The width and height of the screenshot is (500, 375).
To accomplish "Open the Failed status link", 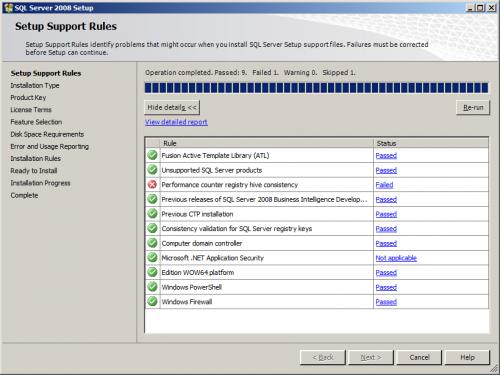I will (384, 185).
